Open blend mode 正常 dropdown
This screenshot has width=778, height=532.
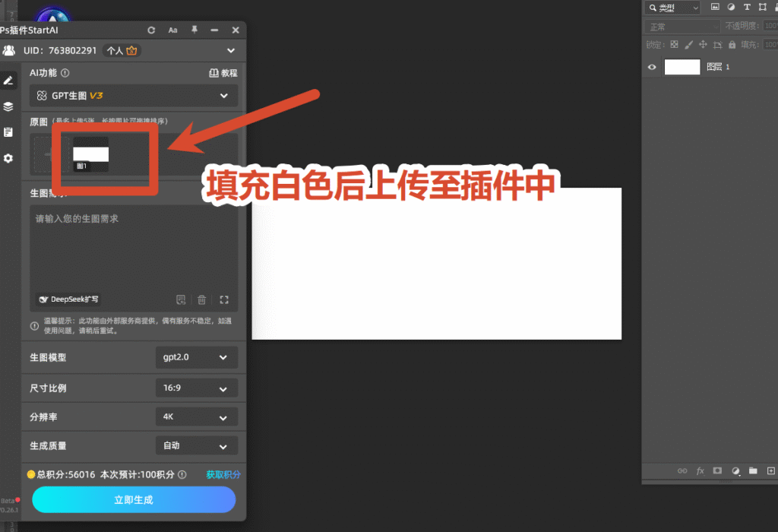point(682,27)
